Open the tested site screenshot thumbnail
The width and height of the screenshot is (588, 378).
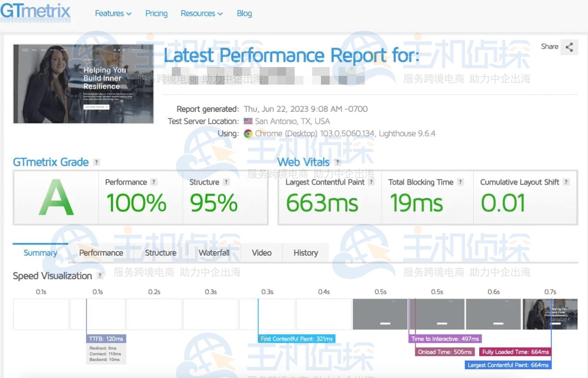click(83, 84)
